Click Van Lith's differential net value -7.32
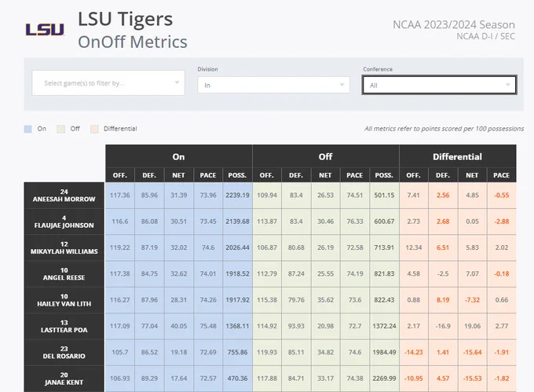Viewport: 534px width, 392px height. (x=472, y=300)
